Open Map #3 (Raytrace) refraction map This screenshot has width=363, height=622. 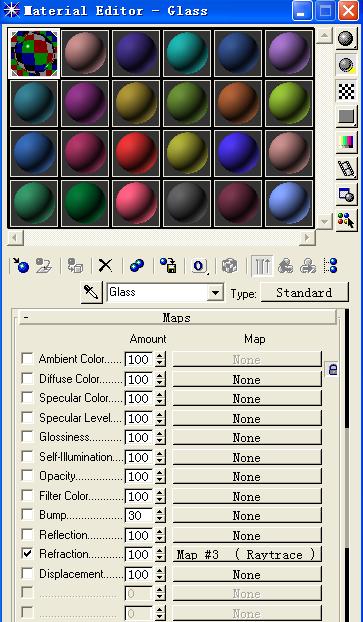click(x=246, y=554)
